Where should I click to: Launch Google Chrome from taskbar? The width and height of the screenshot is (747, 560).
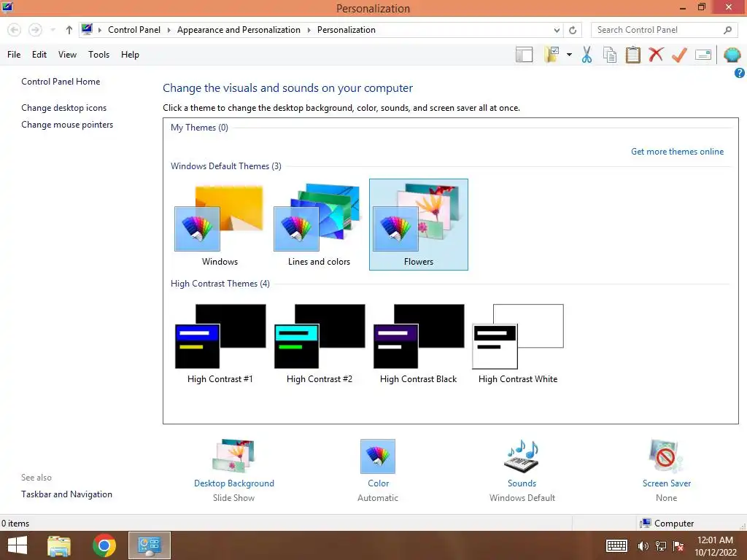coord(104,545)
